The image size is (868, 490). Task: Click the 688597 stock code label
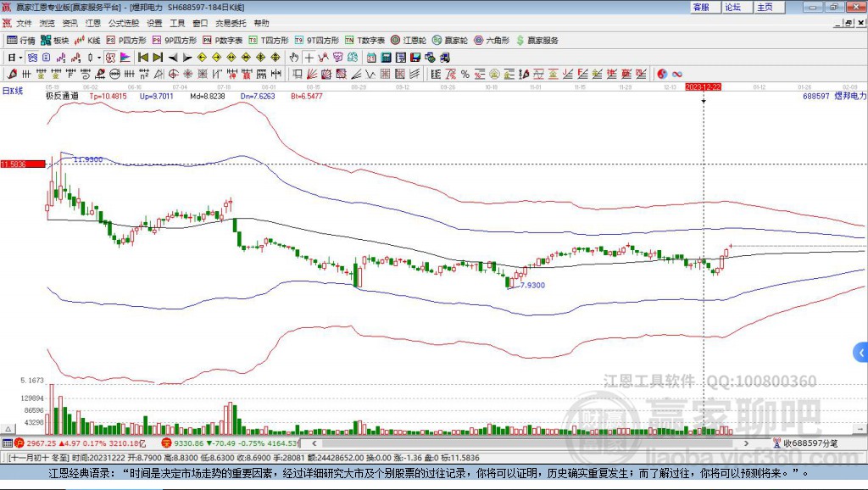pos(816,96)
